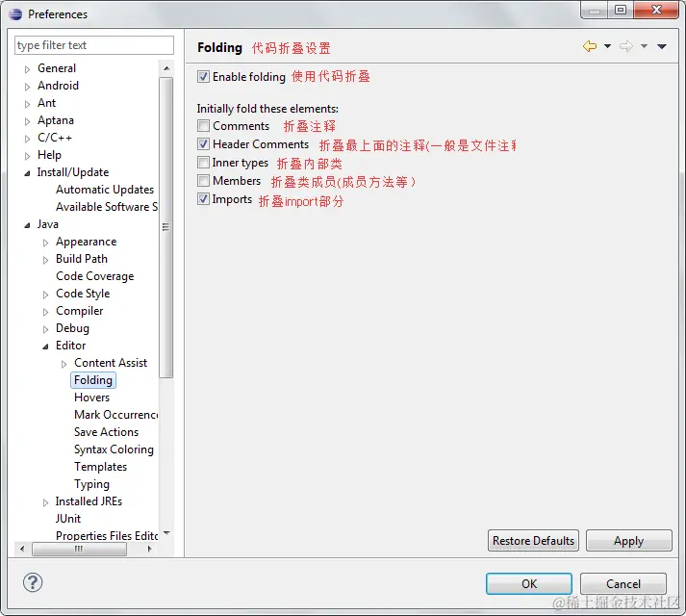
Task: Expand the Help tree node
Action: tap(27, 156)
